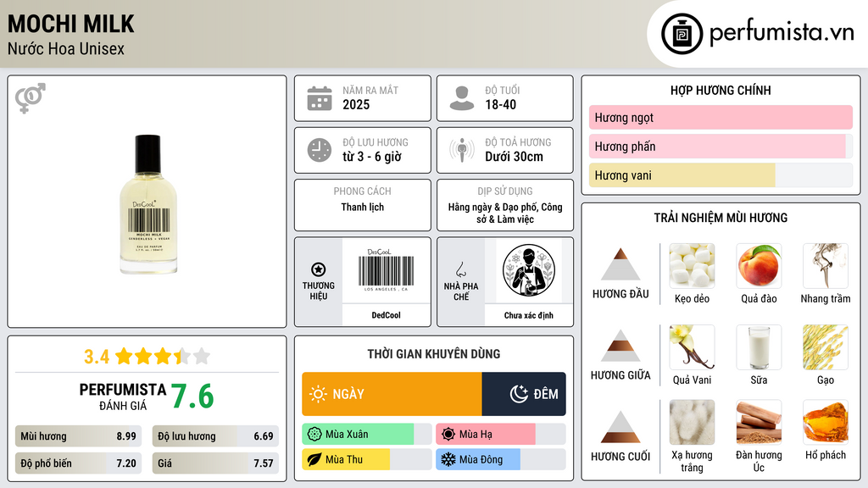The image size is (868, 488).
Task: Click the Độ lưu hương 6.69 score bar
Action: (215, 436)
